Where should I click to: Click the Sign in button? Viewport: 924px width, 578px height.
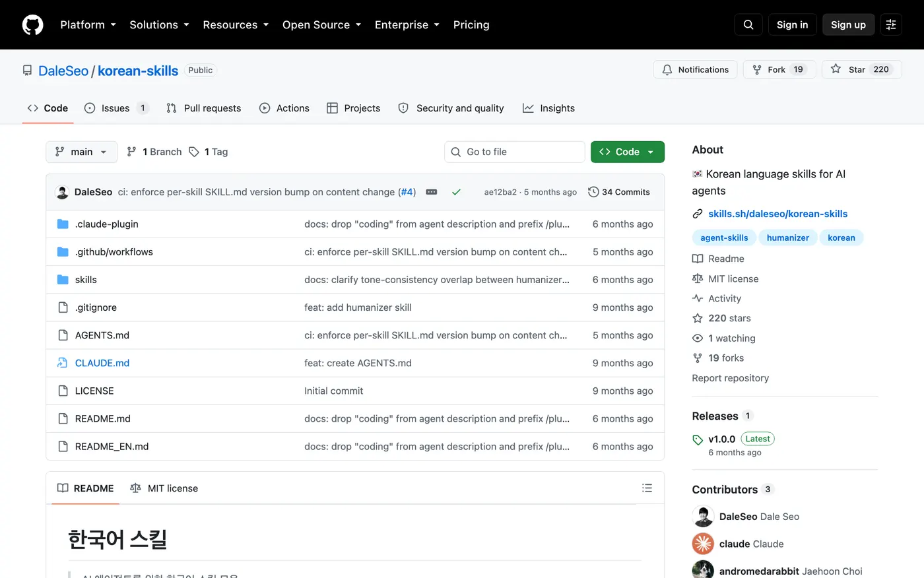792,24
